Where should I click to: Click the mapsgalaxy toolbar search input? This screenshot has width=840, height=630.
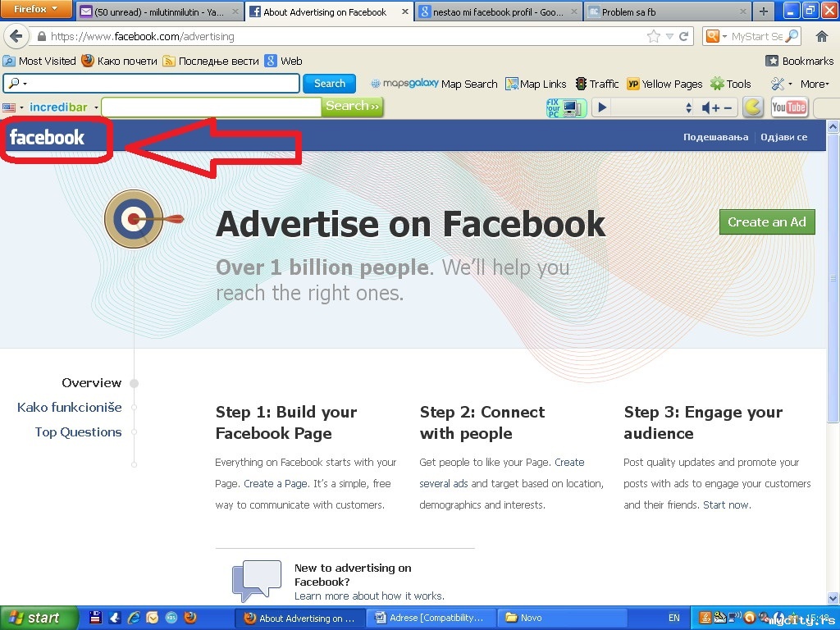point(151,84)
